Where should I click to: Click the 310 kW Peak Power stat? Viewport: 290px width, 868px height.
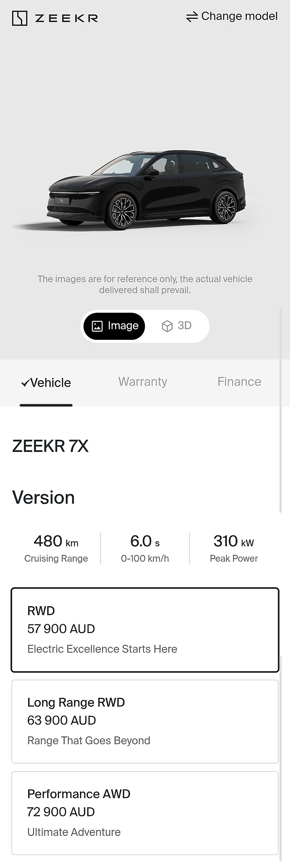point(234,549)
